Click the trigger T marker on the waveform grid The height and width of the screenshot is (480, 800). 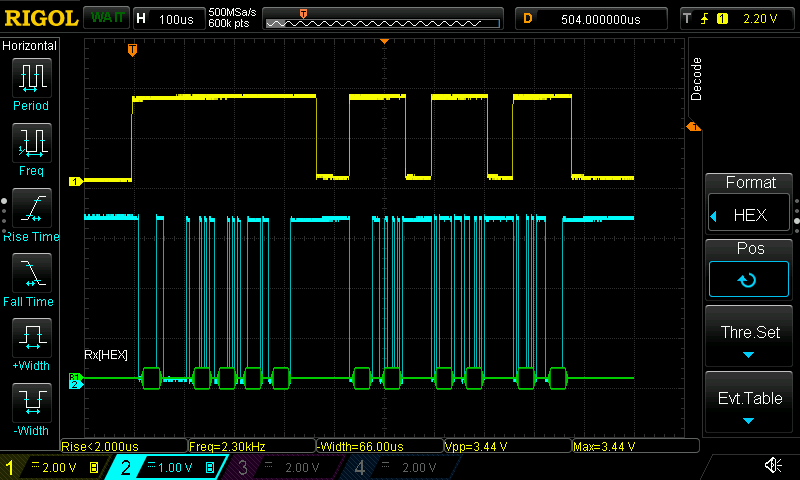pyautogui.click(x=132, y=49)
